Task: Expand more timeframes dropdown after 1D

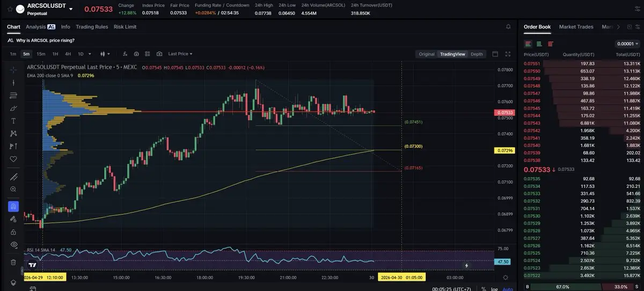Action: [x=90, y=54]
